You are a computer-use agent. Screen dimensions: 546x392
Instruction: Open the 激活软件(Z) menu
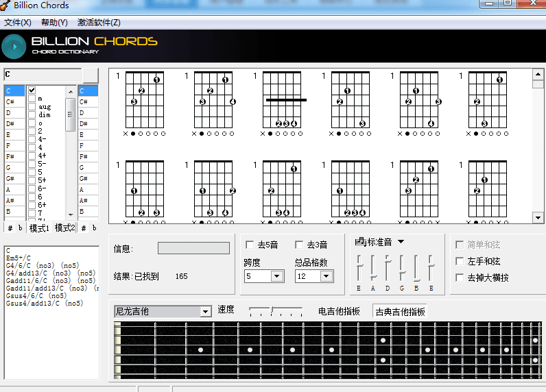99,23
